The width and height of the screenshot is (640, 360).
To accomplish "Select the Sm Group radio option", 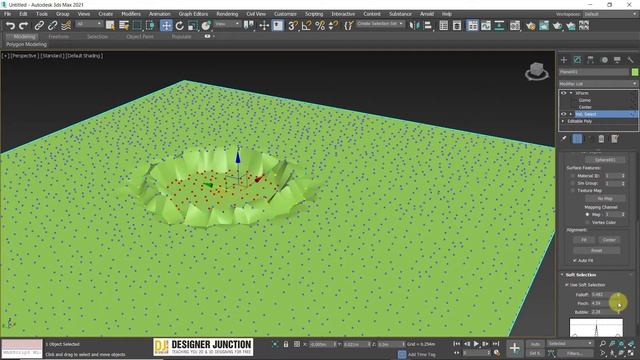I will (x=572, y=183).
